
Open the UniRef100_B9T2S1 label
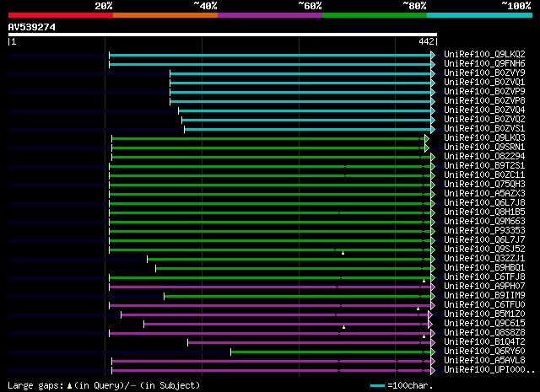click(x=484, y=165)
